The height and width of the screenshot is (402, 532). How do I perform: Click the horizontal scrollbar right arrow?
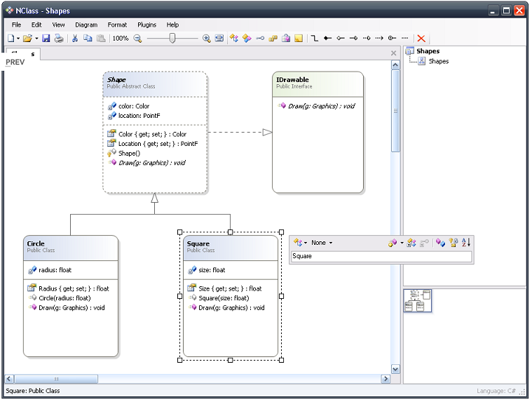pyautogui.click(x=386, y=379)
